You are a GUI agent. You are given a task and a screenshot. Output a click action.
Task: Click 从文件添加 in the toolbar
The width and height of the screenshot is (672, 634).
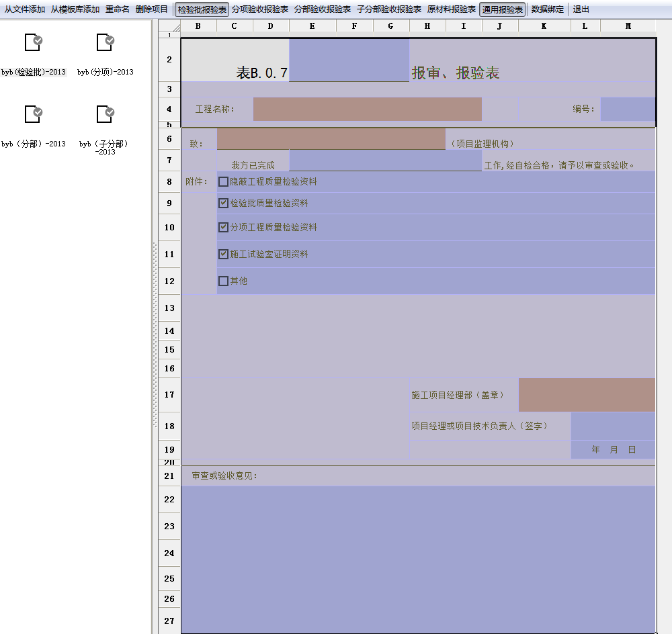pyautogui.click(x=25, y=9)
